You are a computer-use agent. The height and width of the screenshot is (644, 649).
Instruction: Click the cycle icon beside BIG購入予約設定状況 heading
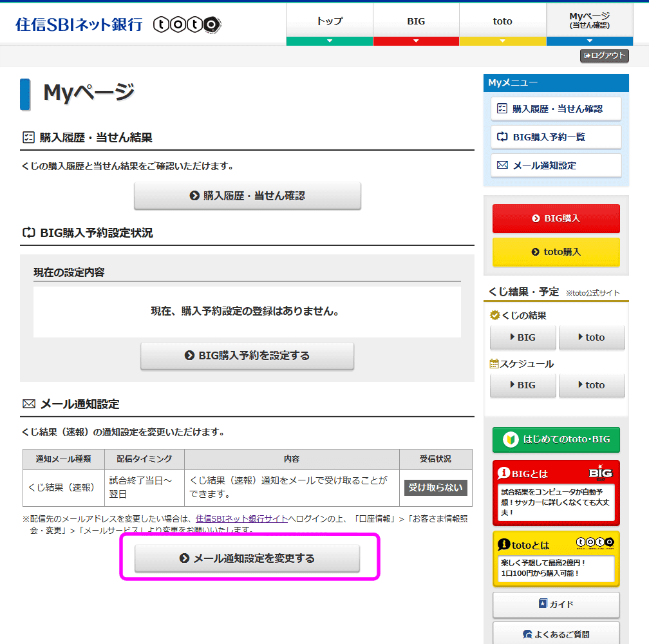click(28, 232)
